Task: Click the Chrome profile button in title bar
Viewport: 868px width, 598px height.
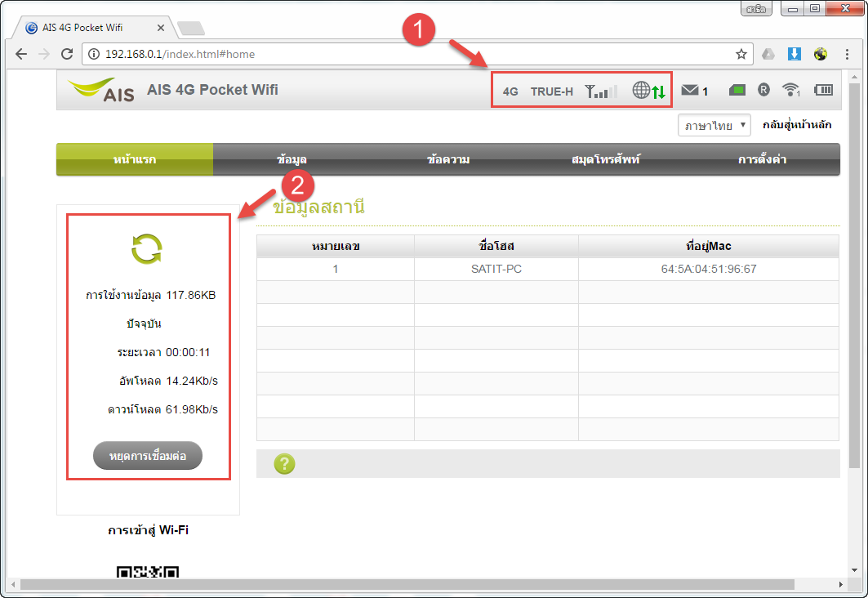Action: pos(756,8)
